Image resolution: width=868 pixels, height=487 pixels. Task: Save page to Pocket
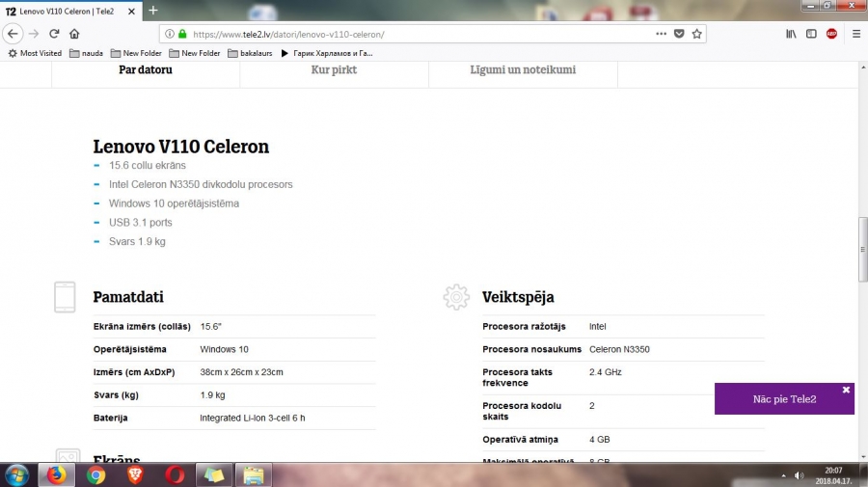679,34
